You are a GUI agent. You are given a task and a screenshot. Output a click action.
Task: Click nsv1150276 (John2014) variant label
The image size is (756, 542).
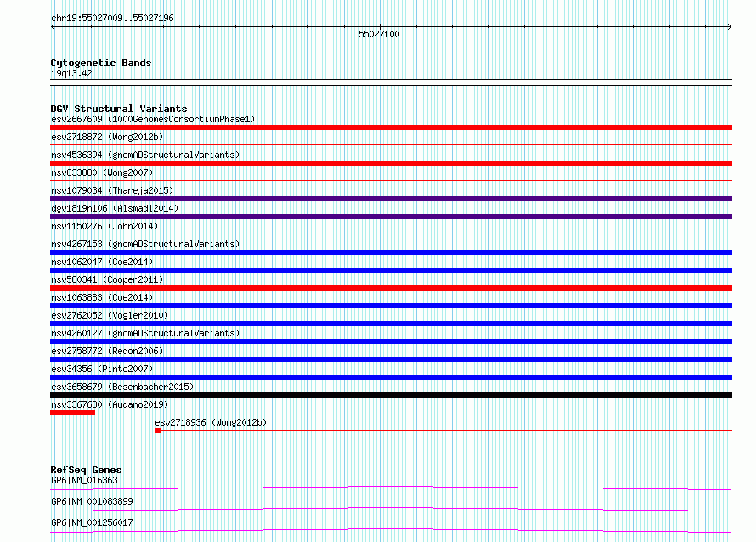pyautogui.click(x=104, y=226)
